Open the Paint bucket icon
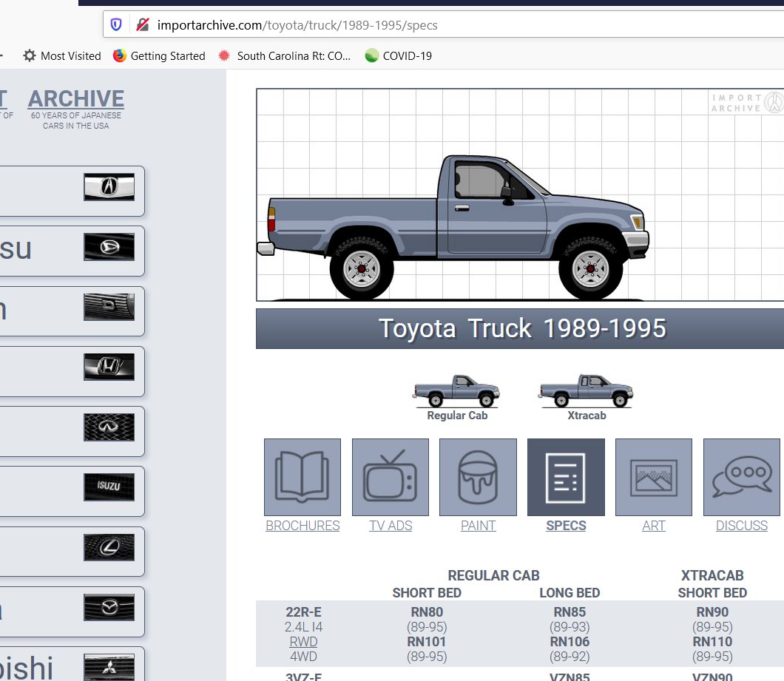Image resolution: width=784 pixels, height=681 pixels. click(x=478, y=477)
